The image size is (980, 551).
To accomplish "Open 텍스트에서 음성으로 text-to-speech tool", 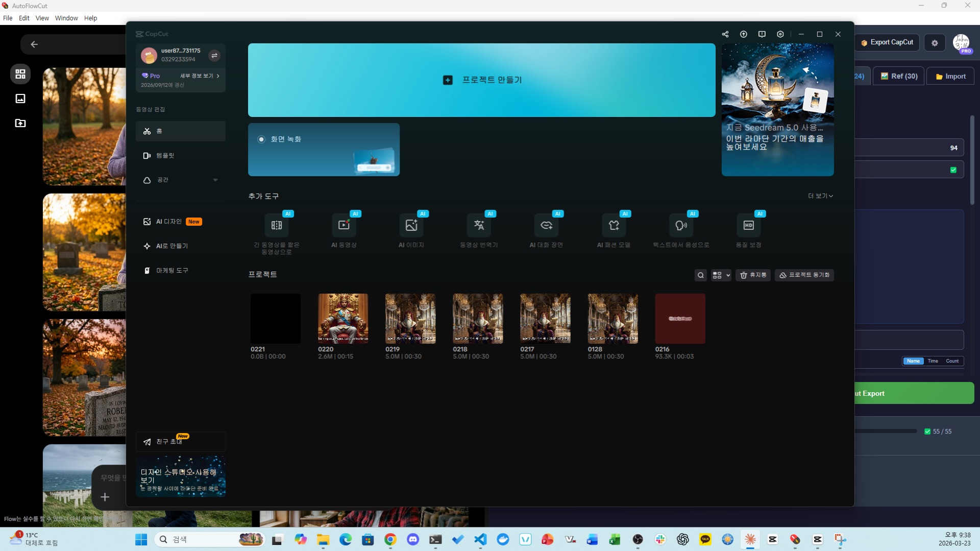I will pos(681,225).
